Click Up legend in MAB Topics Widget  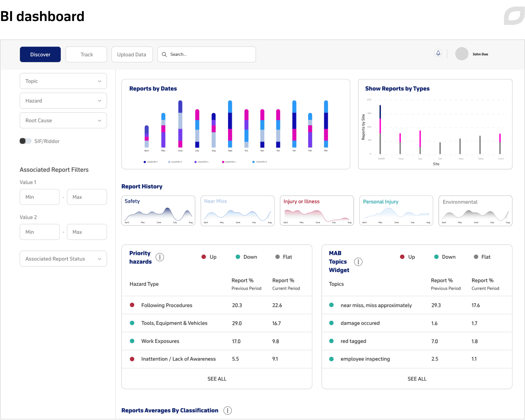(x=408, y=257)
